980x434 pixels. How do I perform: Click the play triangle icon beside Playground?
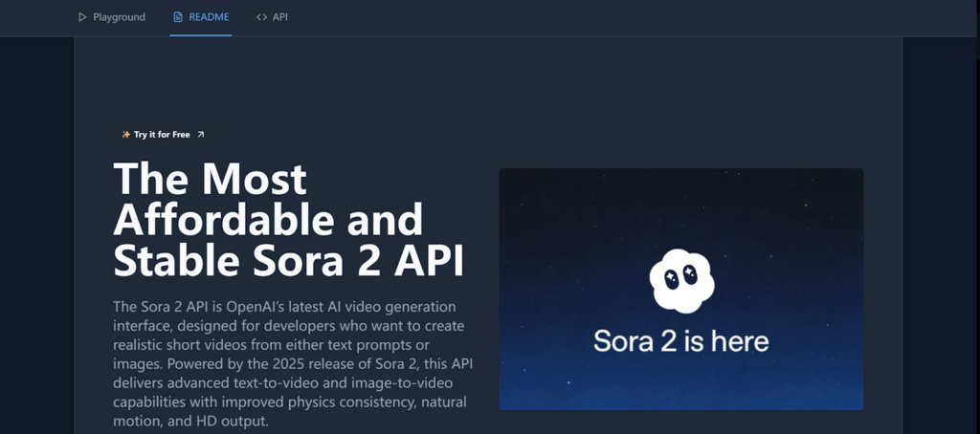tap(82, 17)
